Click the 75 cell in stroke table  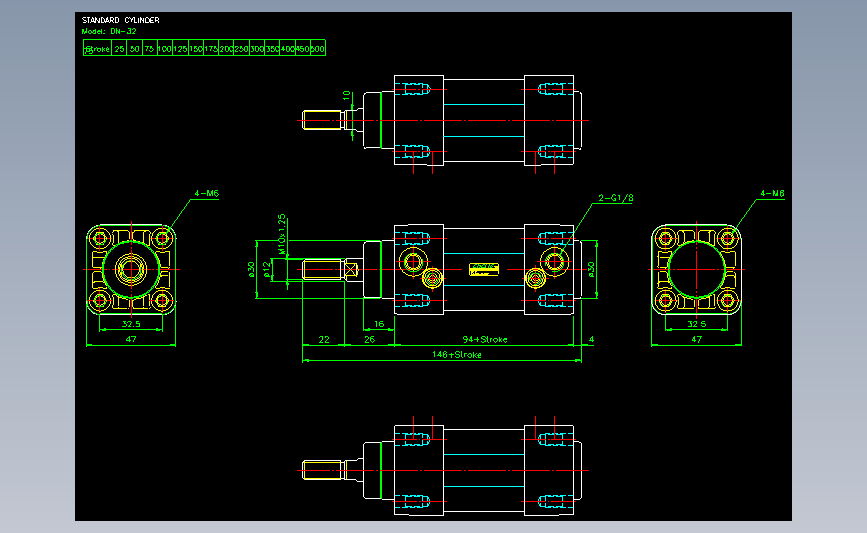pyautogui.click(x=149, y=49)
